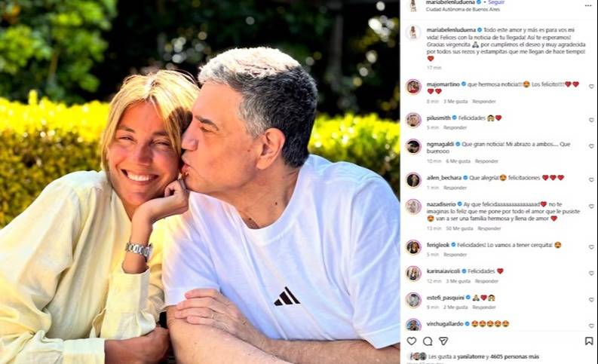Open ferigleok's profile picture
This screenshot has width=598, height=364.
click(x=413, y=247)
